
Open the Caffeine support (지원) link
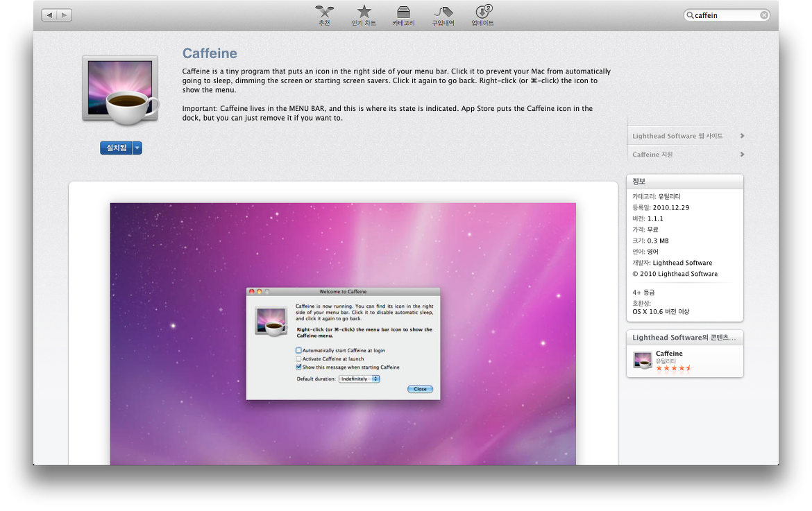click(652, 155)
